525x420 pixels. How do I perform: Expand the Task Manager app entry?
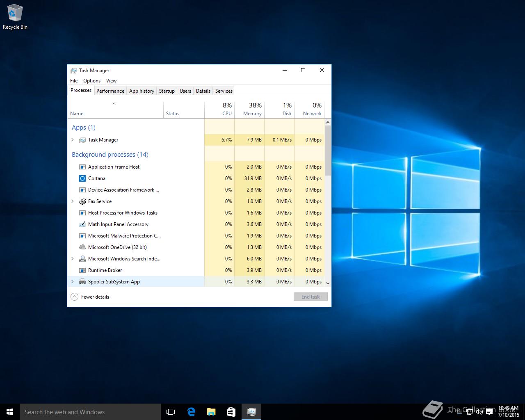click(x=73, y=140)
